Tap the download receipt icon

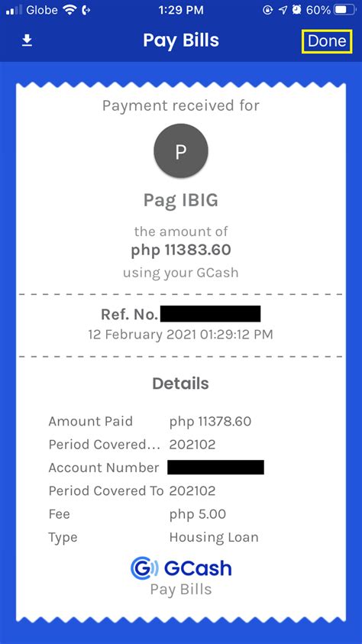click(27, 40)
